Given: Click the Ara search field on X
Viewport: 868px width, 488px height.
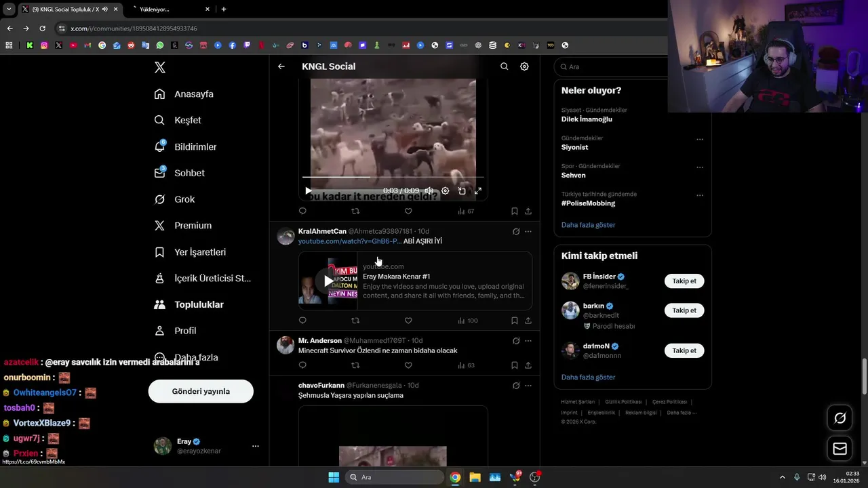Looking at the screenshot, I should click(x=612, y=67).
